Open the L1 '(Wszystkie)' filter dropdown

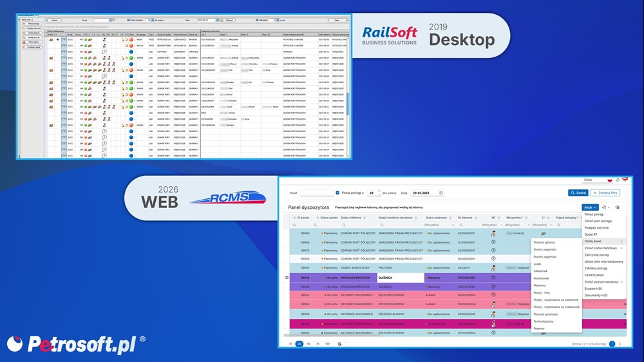tap(542, 225)
